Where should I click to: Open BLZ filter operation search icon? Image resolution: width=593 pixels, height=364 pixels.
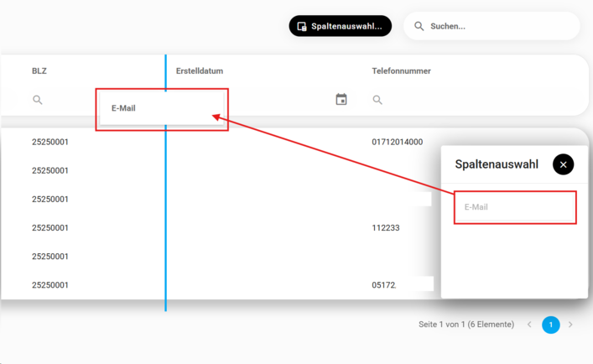38,100
